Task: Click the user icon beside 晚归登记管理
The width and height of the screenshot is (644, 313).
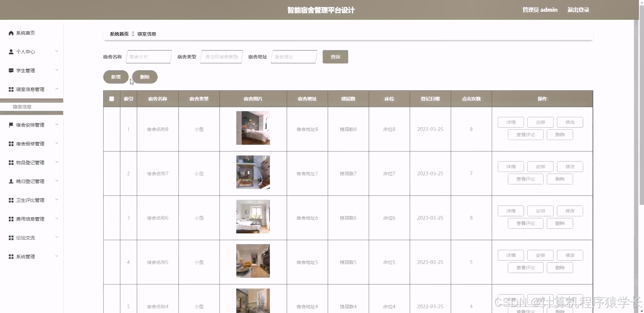Action: tap(11, 181)
